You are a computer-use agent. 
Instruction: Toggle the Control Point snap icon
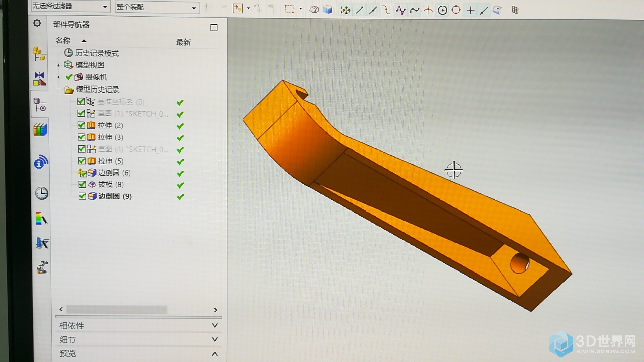point(386,10)
